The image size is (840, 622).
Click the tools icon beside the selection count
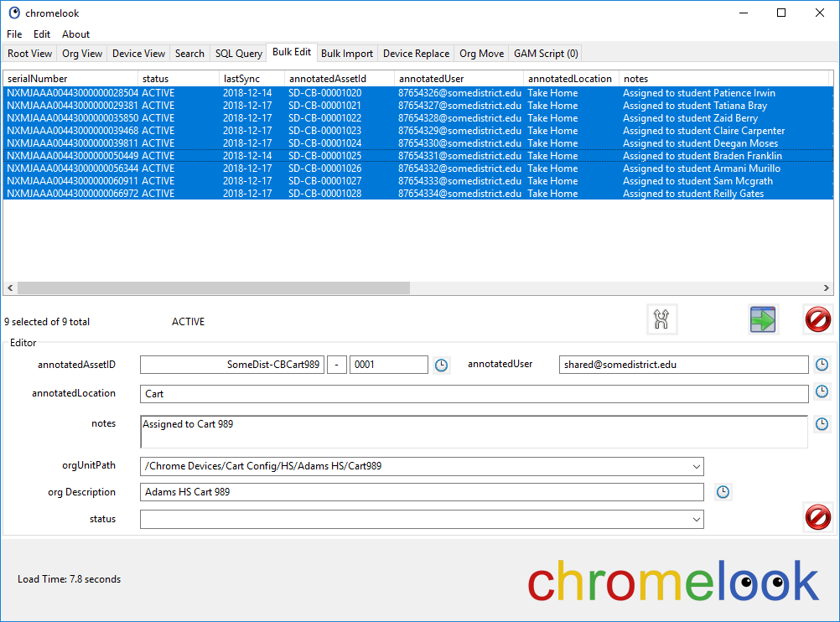pos(661,320)
